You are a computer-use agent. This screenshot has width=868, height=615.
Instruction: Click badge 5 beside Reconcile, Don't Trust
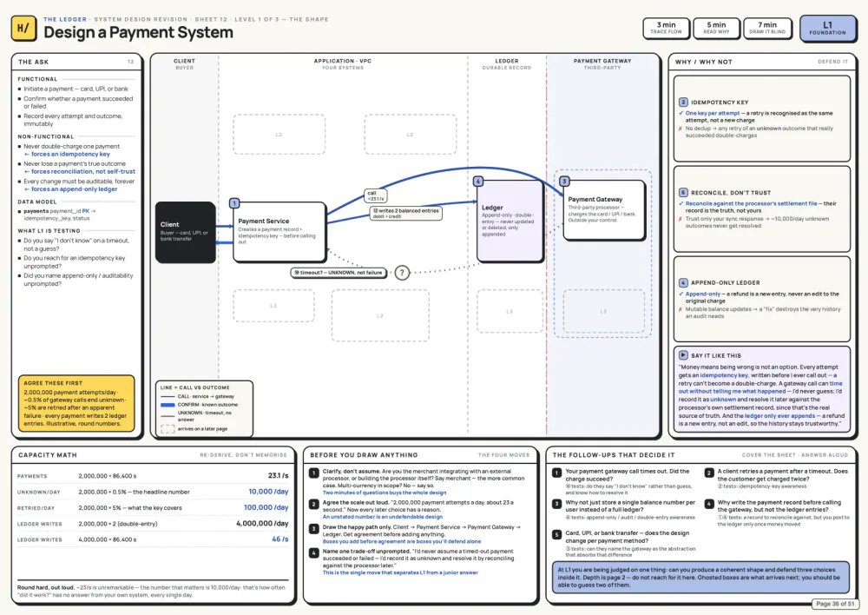point(683,192)
